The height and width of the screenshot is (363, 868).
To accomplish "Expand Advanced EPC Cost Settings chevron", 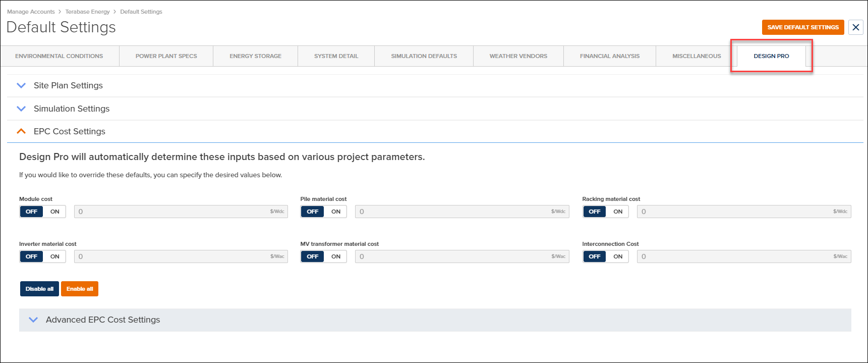I will pyautogui.click(x=33, y=320).
